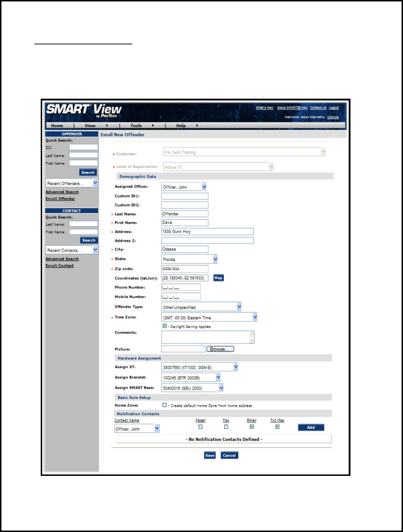Click the Contact Name column header
Image resolution: width=403 pixels, height=532 pixels.
pos(126,420)
